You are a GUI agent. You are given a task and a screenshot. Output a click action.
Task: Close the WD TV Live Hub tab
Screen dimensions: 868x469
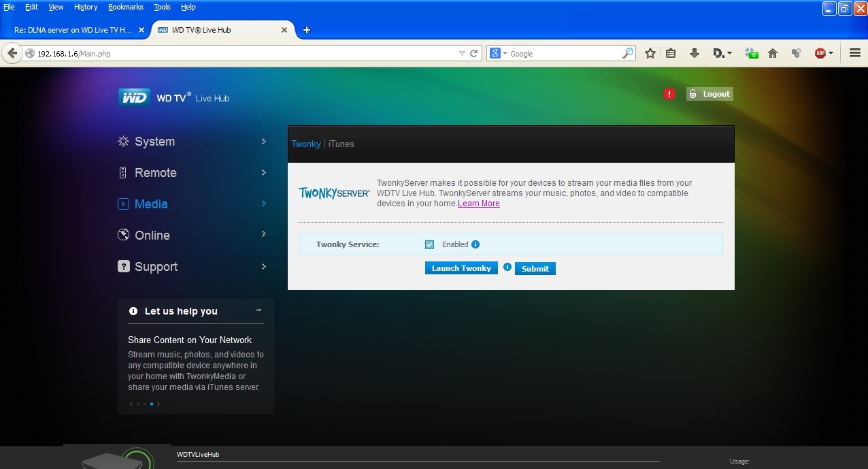point(284,30)
